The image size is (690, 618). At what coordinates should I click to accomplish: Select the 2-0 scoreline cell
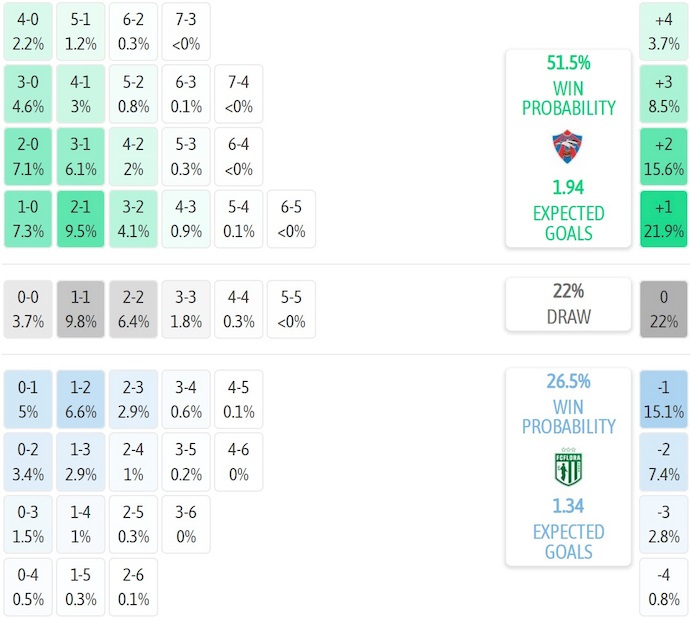30,156
